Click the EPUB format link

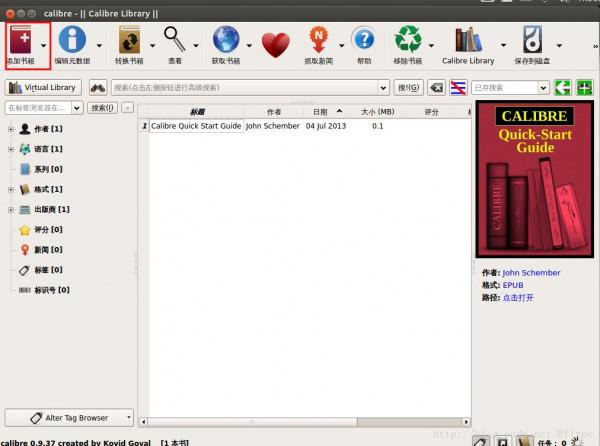point(513,285)
